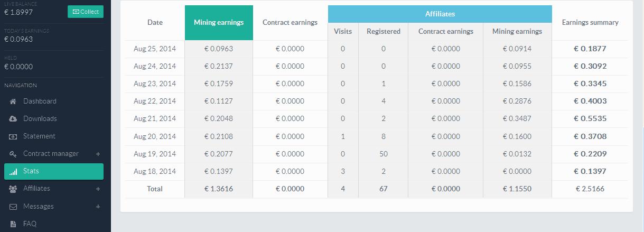Click the Affiliates people icon

13,189
